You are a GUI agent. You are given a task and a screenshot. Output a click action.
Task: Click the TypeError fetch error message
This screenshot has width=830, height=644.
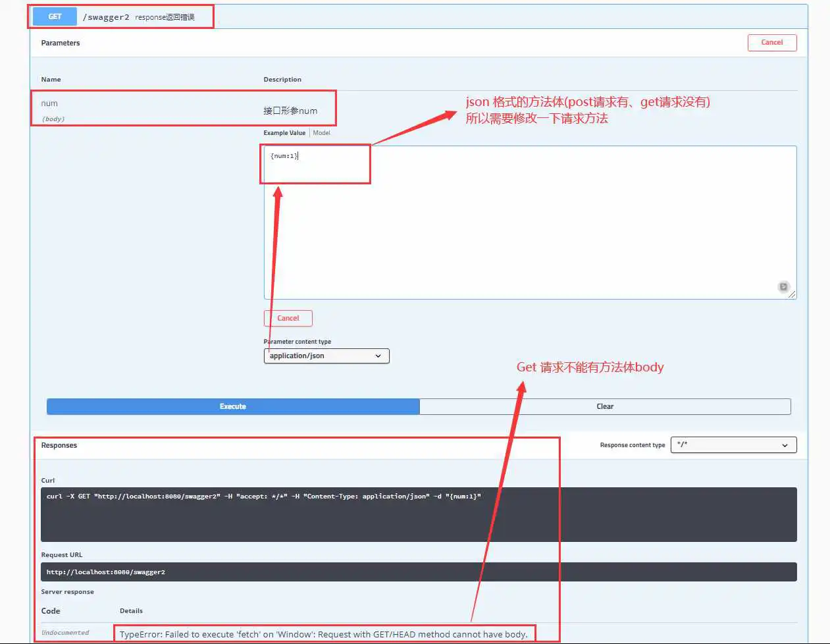[x=323, y=634]
